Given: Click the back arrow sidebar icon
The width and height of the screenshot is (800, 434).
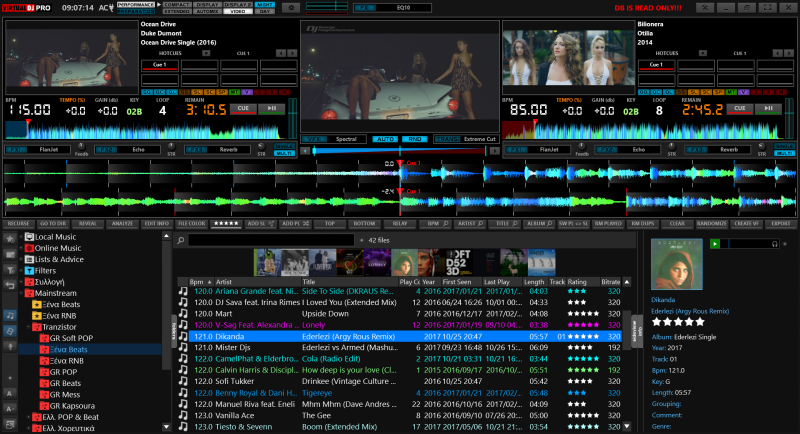Looking at the screenshot, I should point(10,285).
